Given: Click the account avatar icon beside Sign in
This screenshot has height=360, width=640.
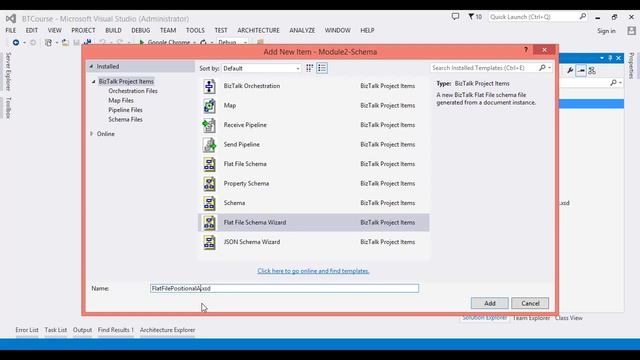Looking at the screenshot, I should (x=631, y=31).
